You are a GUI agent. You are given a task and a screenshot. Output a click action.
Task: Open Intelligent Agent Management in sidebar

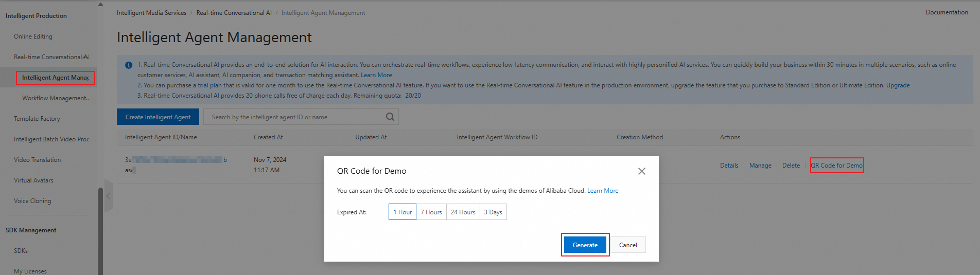point(55,78)
